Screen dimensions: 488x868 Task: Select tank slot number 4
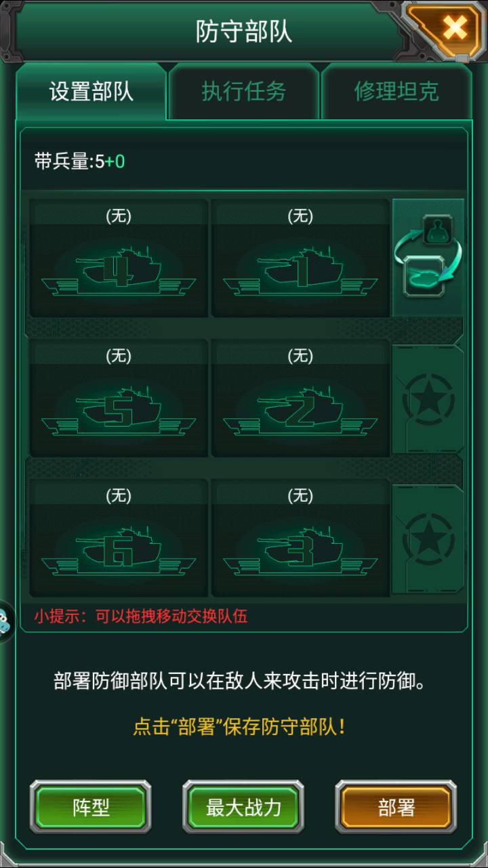point(119,258)
